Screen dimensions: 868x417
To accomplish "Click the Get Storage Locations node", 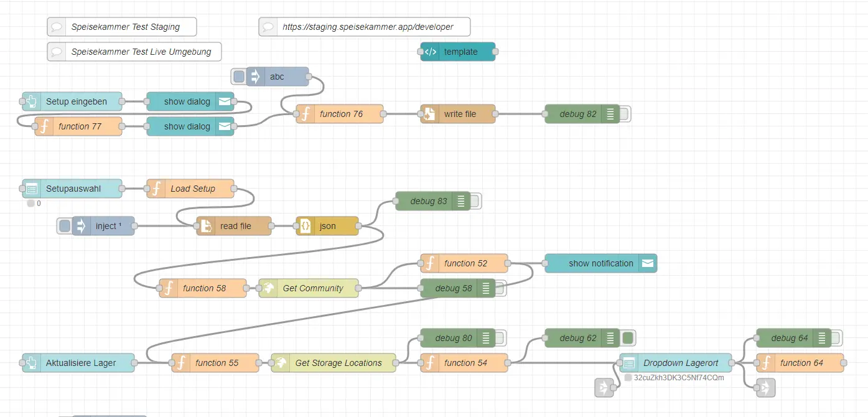I will point(334,363).
